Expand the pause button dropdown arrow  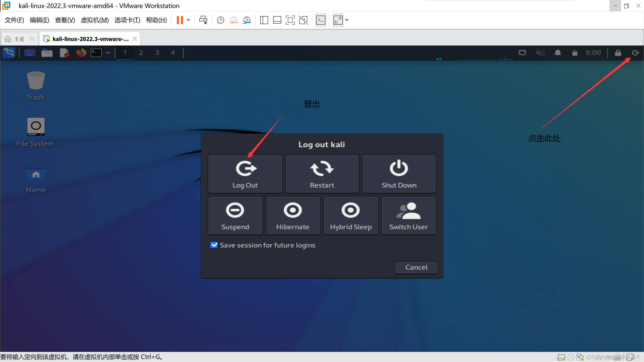(188, 20)
